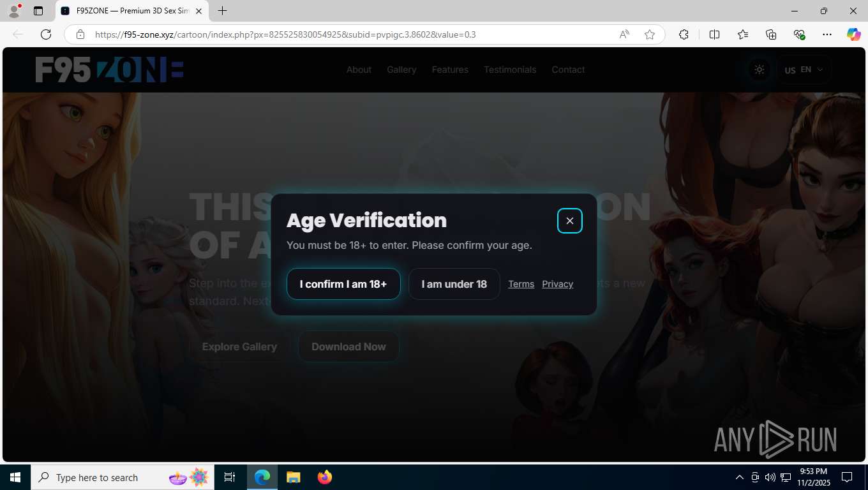The image size is (868, 490).
Task: Show hidden tray icons chevron
Action: (x=740, y=477)
